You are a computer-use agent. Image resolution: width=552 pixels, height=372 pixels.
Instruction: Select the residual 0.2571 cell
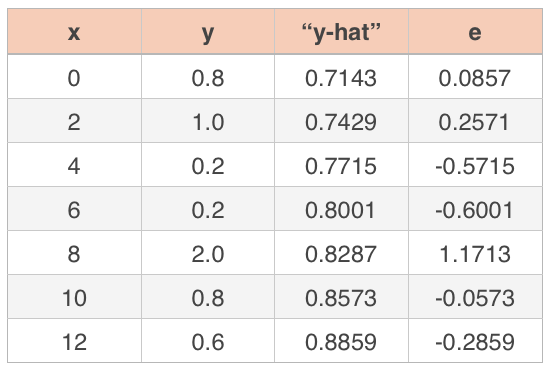475,121
